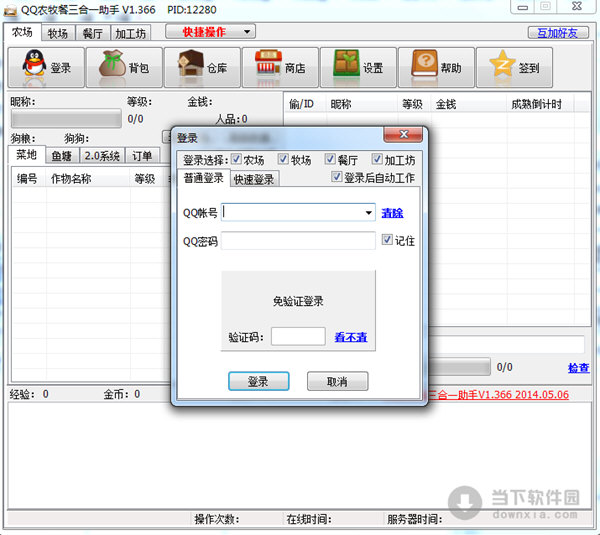This screenshot has width=600, height=535.
Task: Toggle the 牧场 login checkbox
Action: coord(283,159)
